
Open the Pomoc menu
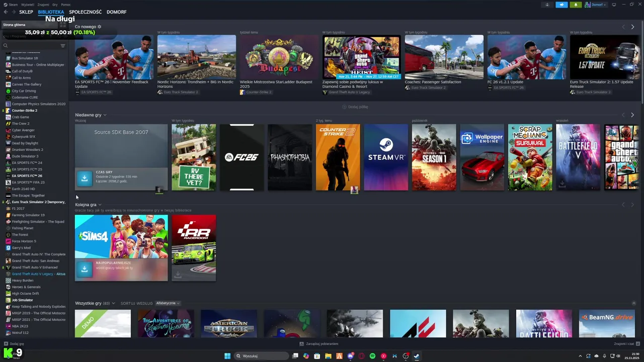point(66,5)
